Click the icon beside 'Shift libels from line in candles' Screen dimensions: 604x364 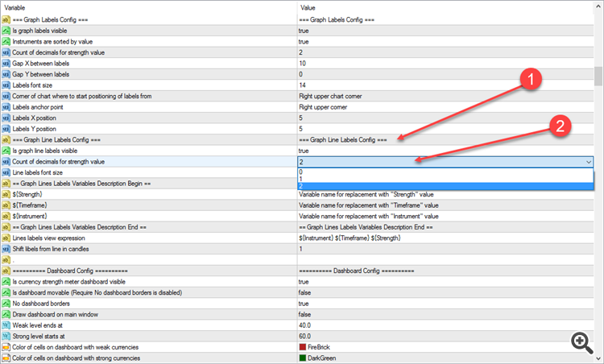(6, 249)
